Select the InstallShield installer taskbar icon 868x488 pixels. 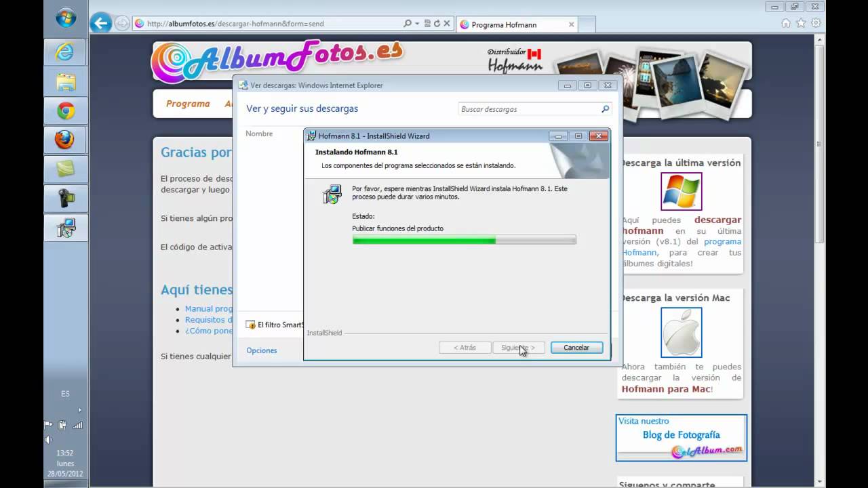(66, 228)
